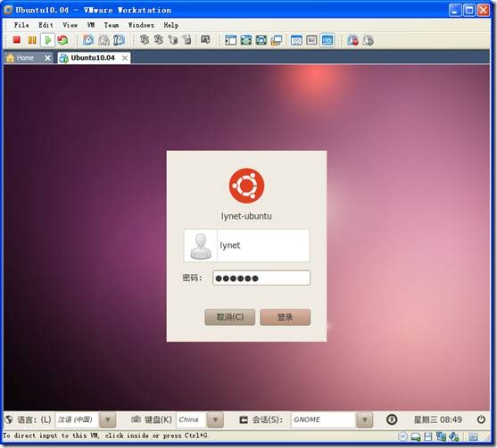Click the 登录 login button

tap(285, 317)
